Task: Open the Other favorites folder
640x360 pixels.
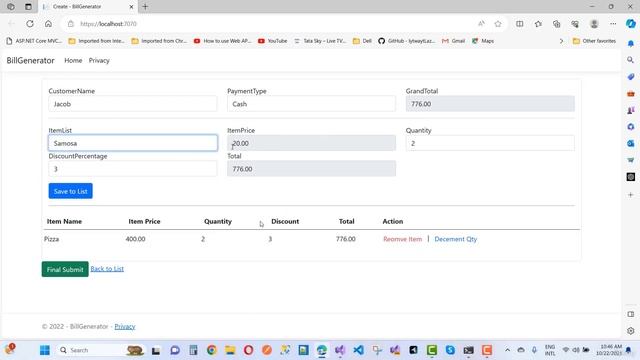Action: point(594,41)
